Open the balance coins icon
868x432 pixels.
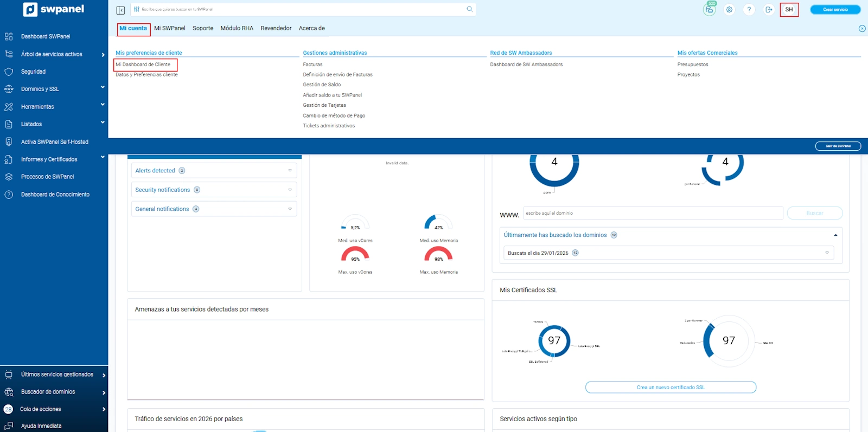710,10
